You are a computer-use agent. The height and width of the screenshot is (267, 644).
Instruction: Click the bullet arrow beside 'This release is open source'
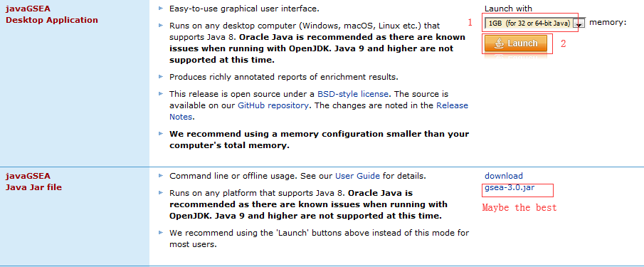coord(161,94)
